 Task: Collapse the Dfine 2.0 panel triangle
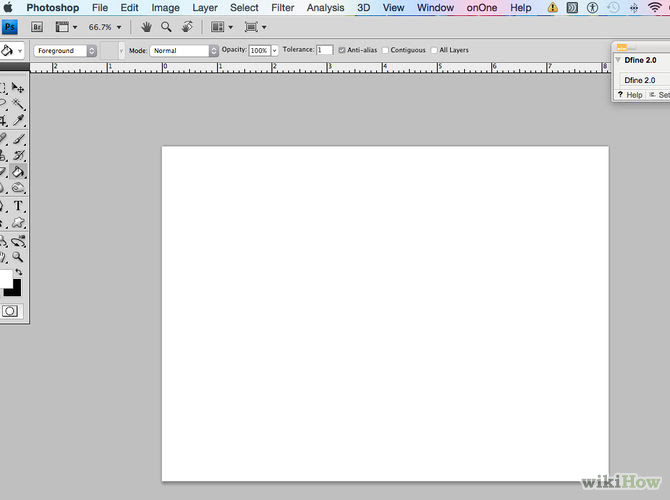pos(618,60)
